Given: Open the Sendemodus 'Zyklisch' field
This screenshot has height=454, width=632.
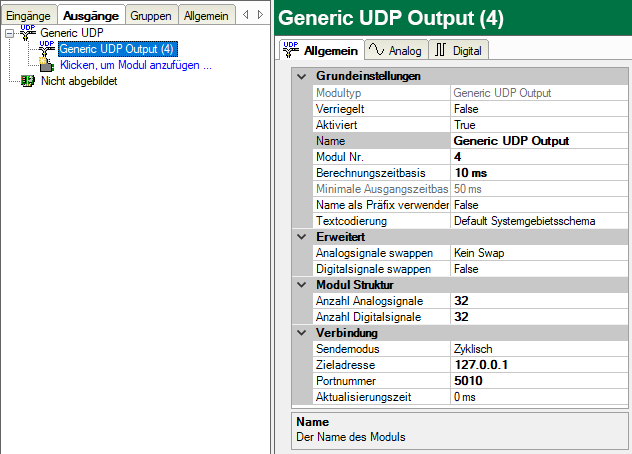Looking at the screenshot, I should pyautogui.click(x=539, y=349).
